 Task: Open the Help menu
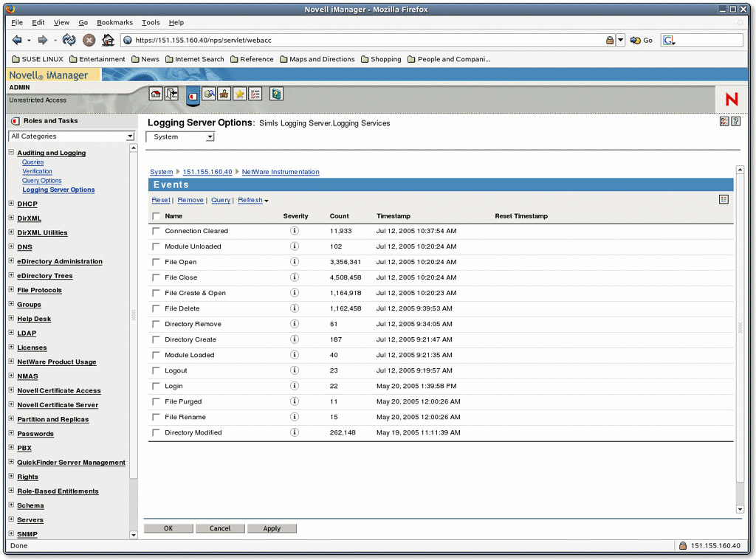coord(176,22)
